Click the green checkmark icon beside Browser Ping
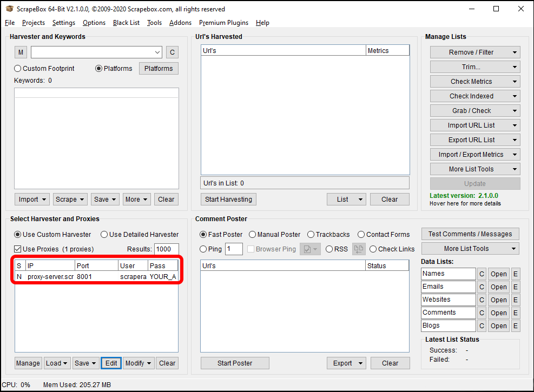The image size is (534, 392). (x=307, y=249)
